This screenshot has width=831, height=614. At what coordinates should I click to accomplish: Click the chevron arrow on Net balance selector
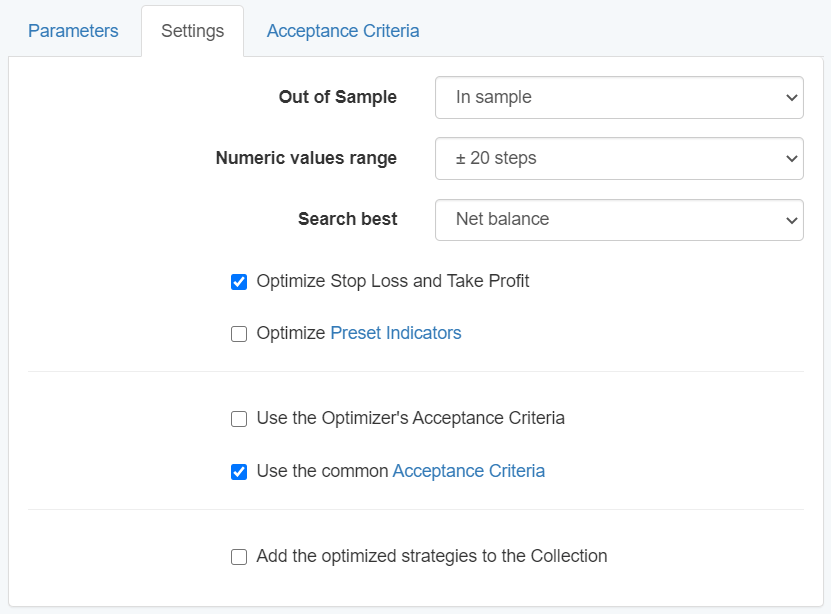pos(791,220)
